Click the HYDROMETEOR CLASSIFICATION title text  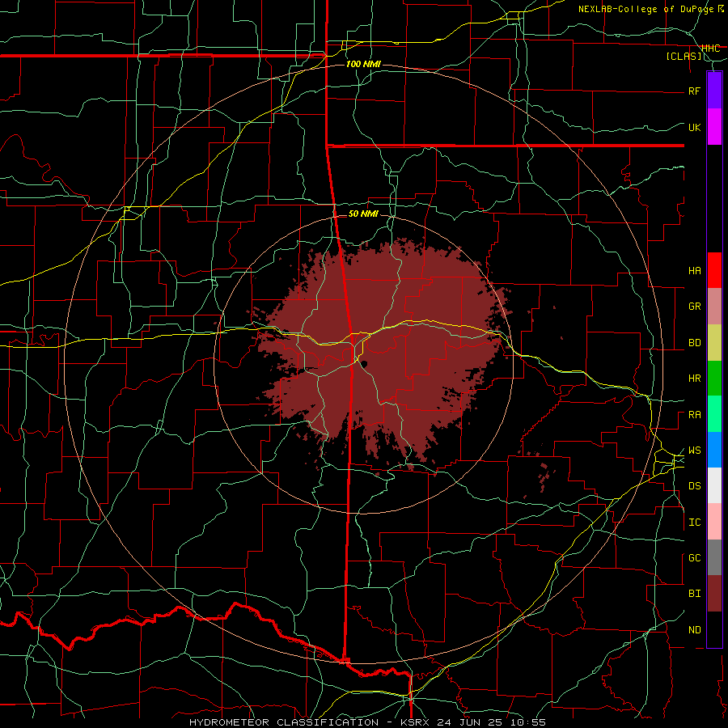tap(284, 722)
